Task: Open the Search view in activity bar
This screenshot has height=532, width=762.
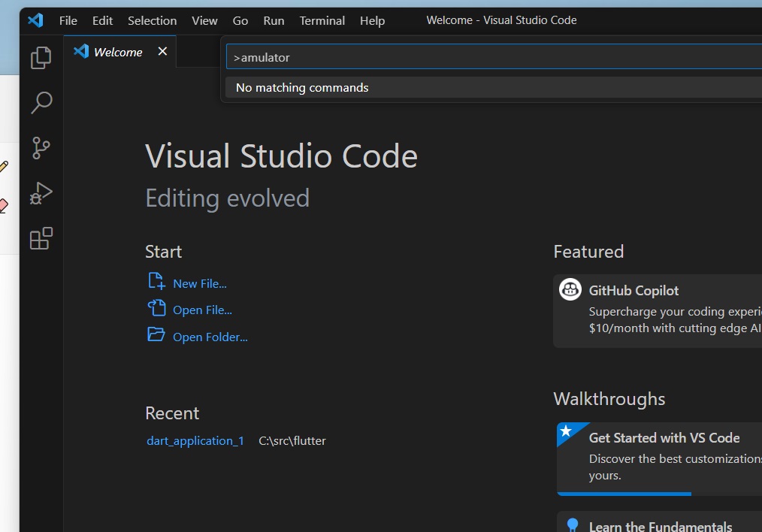Action: pos(41,102)
